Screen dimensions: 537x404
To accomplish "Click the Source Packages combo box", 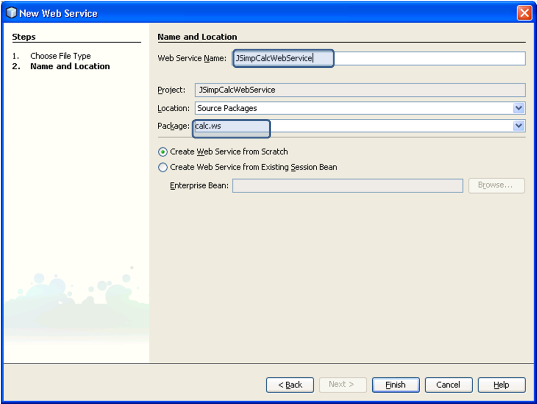I will [x=360, y=108].
